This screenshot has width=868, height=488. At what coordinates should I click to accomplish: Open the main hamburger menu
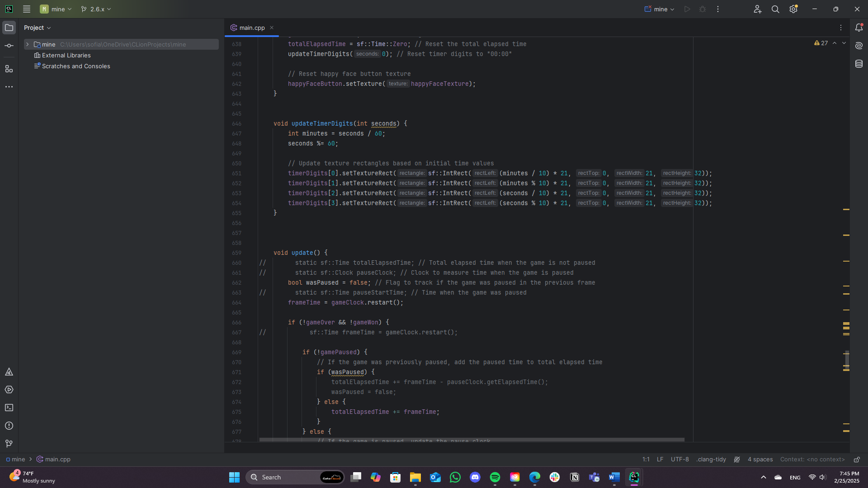[x=27, y=9]
